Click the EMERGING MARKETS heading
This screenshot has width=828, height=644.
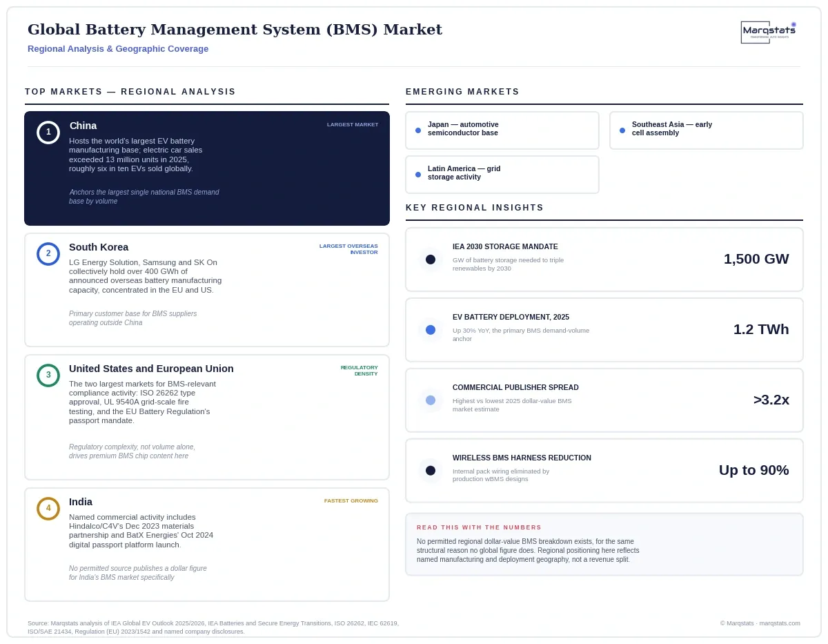click(462, 92)
